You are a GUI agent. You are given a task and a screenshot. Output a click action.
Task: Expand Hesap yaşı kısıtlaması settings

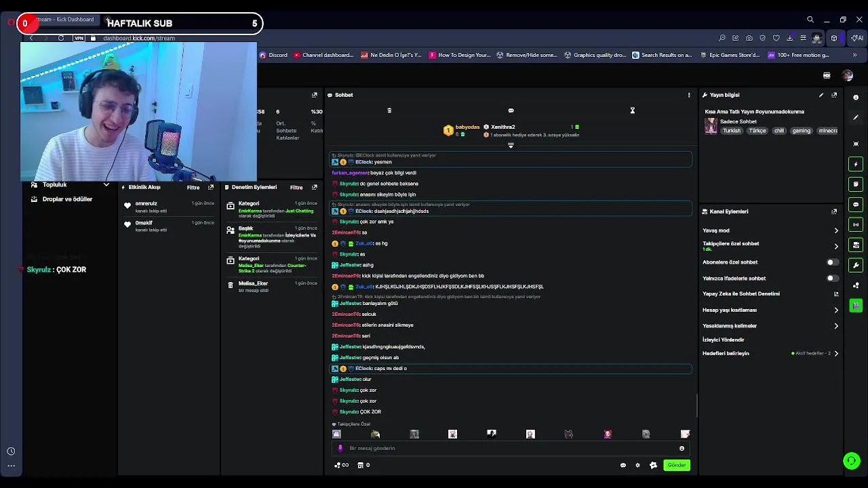coord(835,310)
